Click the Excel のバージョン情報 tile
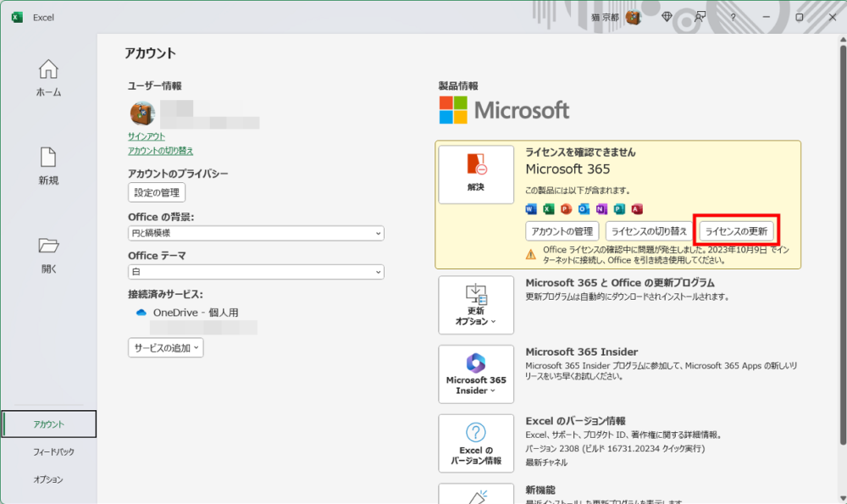 click(x=476, y=443)
